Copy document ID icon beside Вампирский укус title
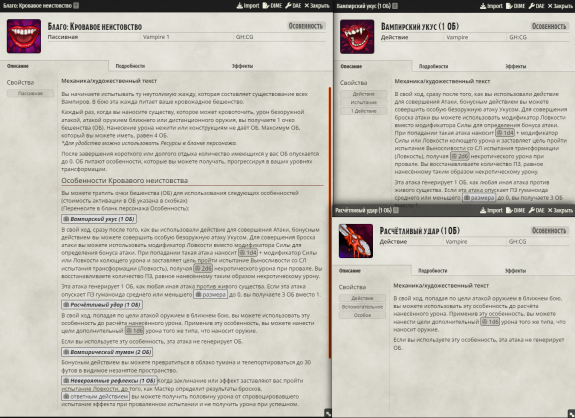The image size is (575, 418). (395, 6)
